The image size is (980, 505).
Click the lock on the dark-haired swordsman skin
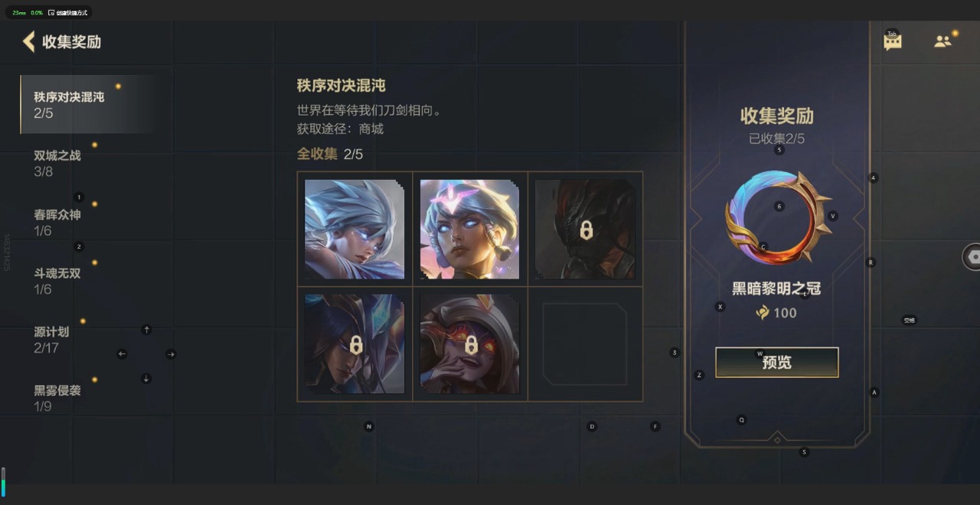point(356,345)
